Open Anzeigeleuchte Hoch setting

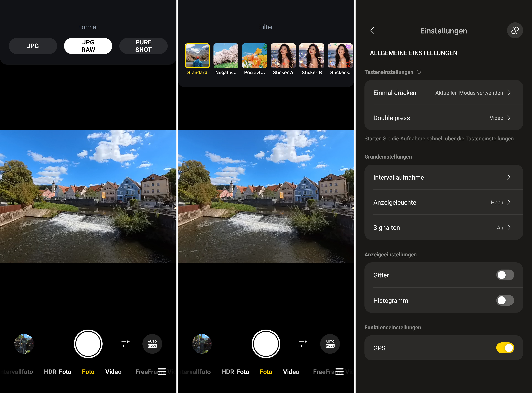click(444, 202)
